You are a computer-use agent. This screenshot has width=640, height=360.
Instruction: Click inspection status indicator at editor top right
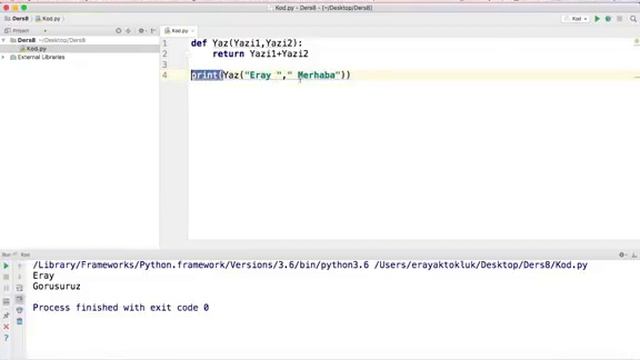[x=636, y=42]
